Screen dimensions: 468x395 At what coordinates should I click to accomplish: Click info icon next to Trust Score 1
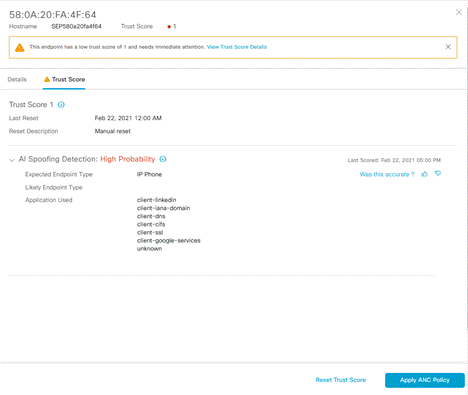point(61,105)
